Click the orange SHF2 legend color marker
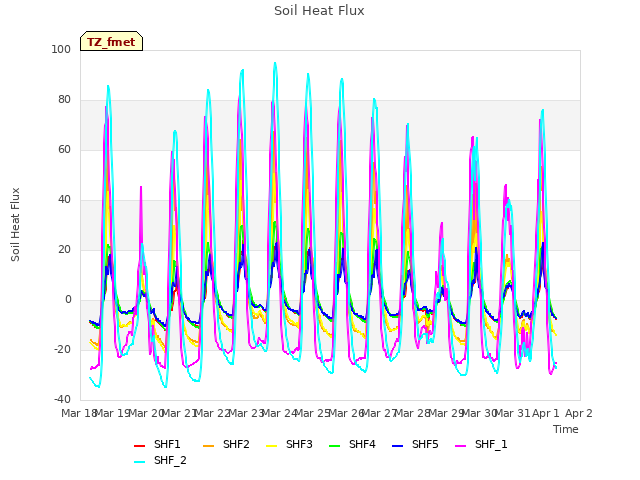This screenshot has width=640, height=480. tap(209, 446)
